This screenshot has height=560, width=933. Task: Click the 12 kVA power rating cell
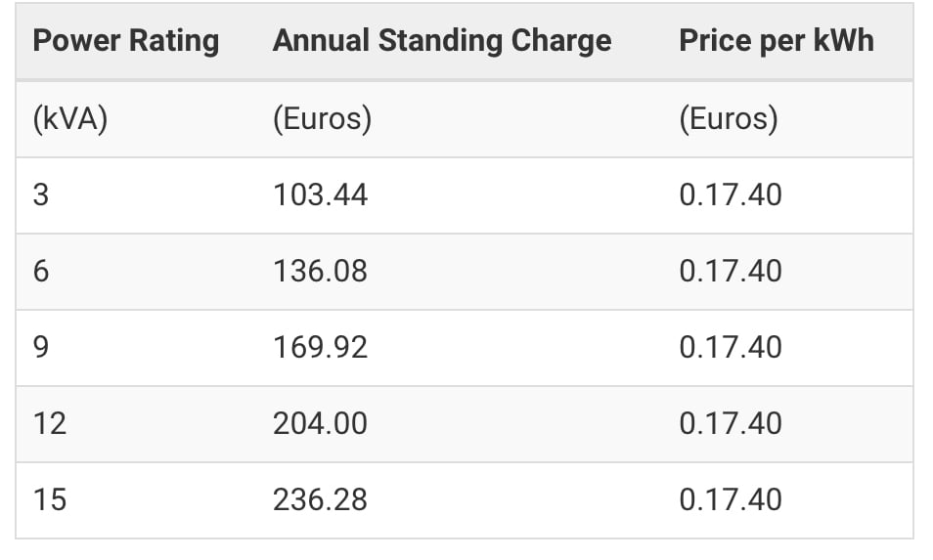49,424
